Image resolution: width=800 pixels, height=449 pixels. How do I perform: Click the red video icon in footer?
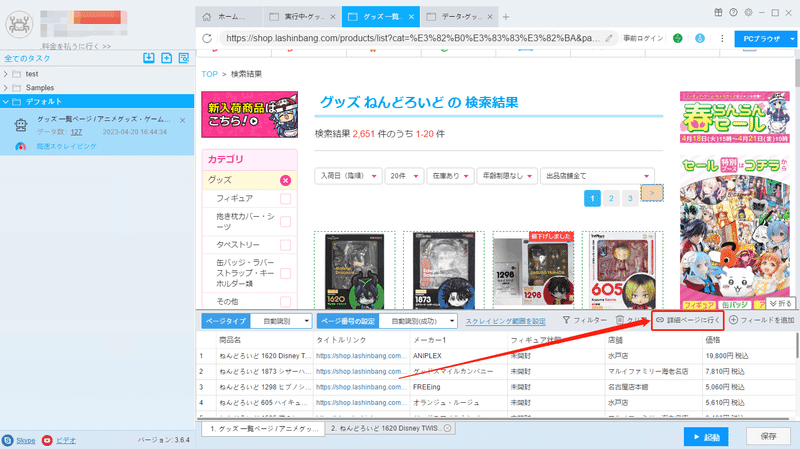47,440
